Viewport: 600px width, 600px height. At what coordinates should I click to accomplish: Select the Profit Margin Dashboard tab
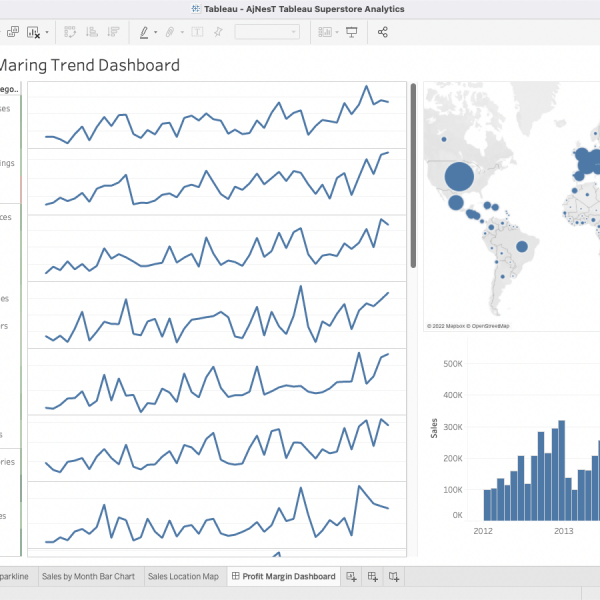coord(283,577)
